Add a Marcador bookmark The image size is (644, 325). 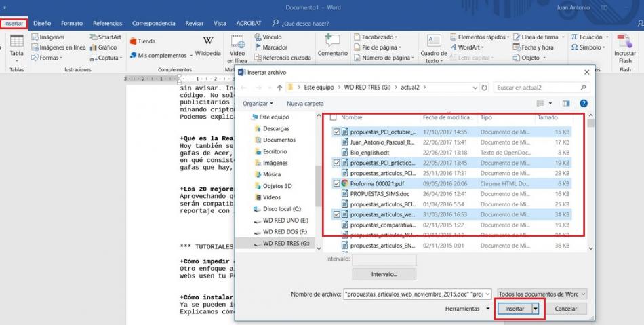(271, 47)
